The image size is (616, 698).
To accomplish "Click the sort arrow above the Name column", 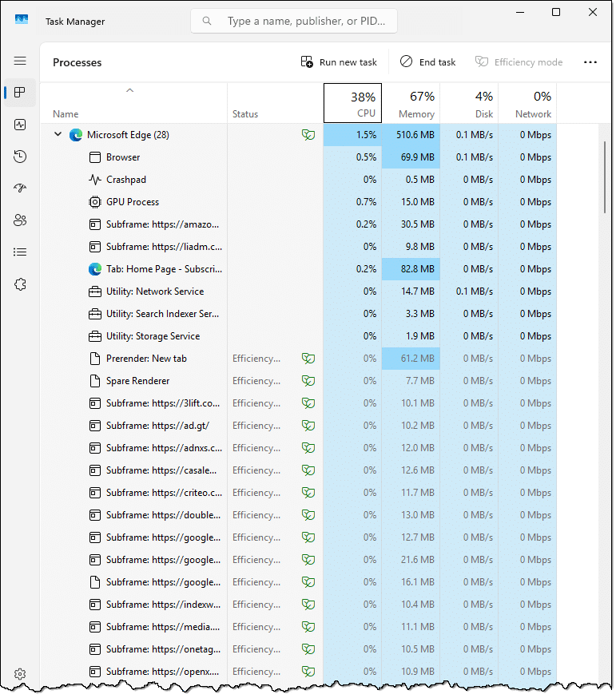I will pos(129,90).
